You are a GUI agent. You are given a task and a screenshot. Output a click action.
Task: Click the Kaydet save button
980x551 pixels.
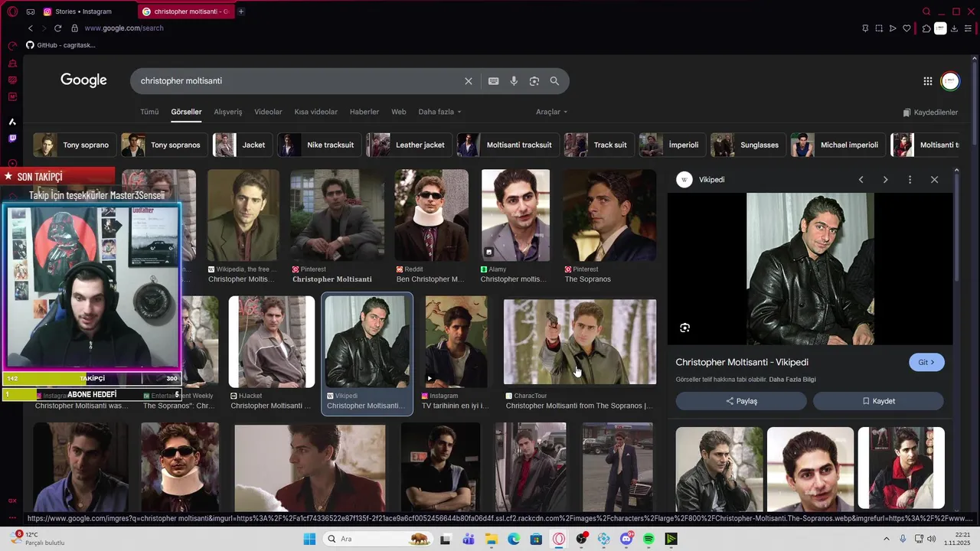[878, 401]
